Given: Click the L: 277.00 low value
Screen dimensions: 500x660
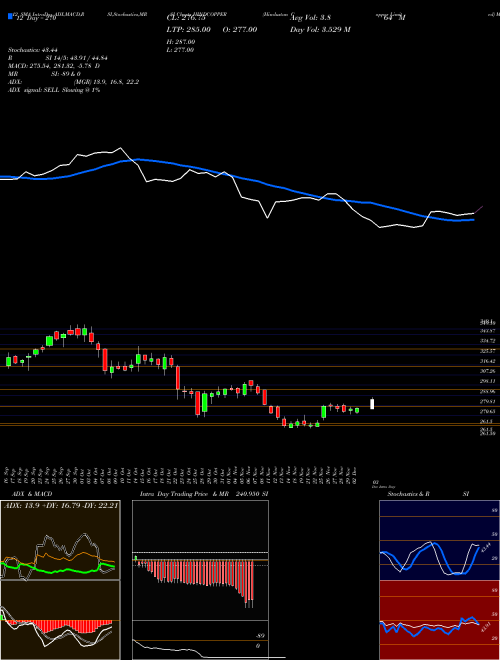Looking at the screenshot, I should coord(181,50).
